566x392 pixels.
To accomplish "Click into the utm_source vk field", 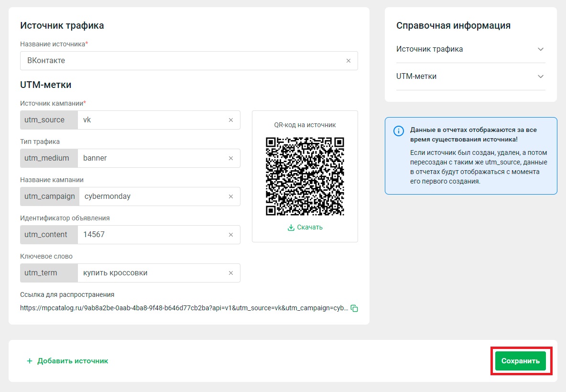I will 151,120.
